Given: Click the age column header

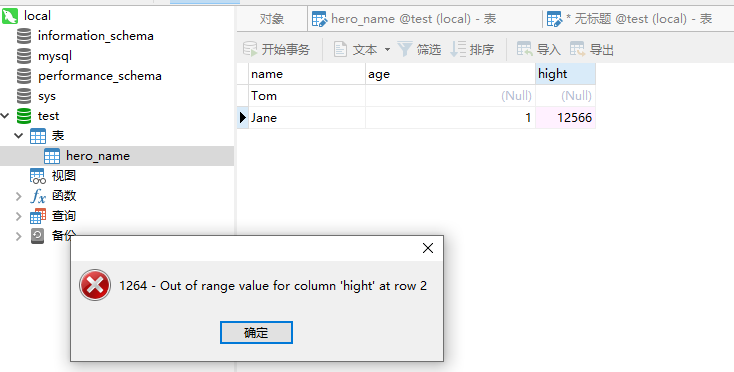Looking at the screenshot, I should point(450,74).
